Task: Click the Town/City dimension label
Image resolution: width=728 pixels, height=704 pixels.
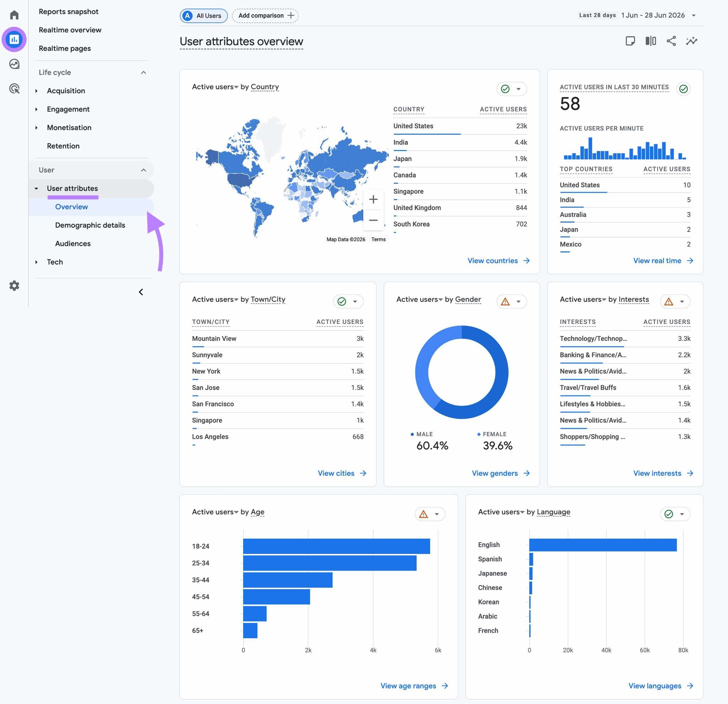Action: click(x=268, y=299)
